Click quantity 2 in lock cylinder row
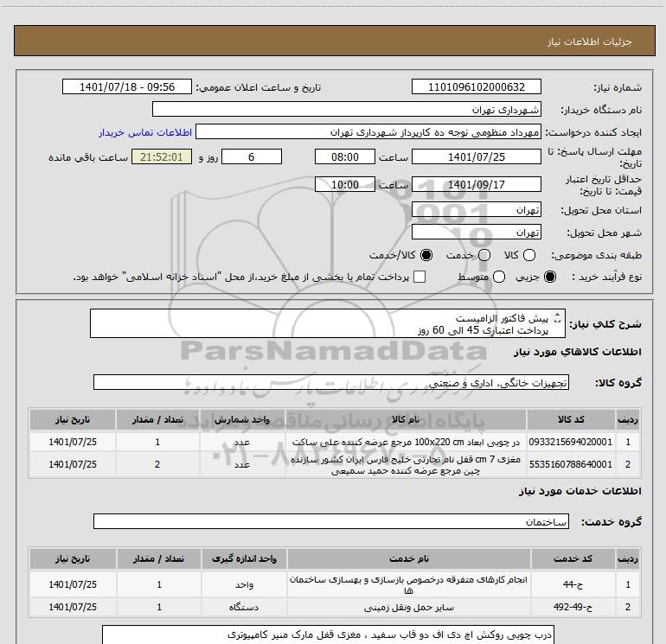The height and width of the screenshot is (644, 666). [157, 464]
